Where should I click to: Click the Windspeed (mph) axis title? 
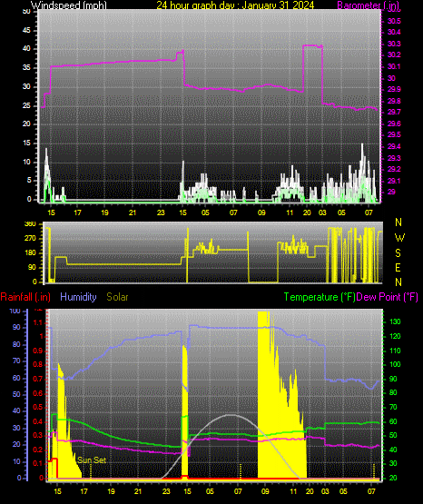pyautogui.click(x=68, y=5)
